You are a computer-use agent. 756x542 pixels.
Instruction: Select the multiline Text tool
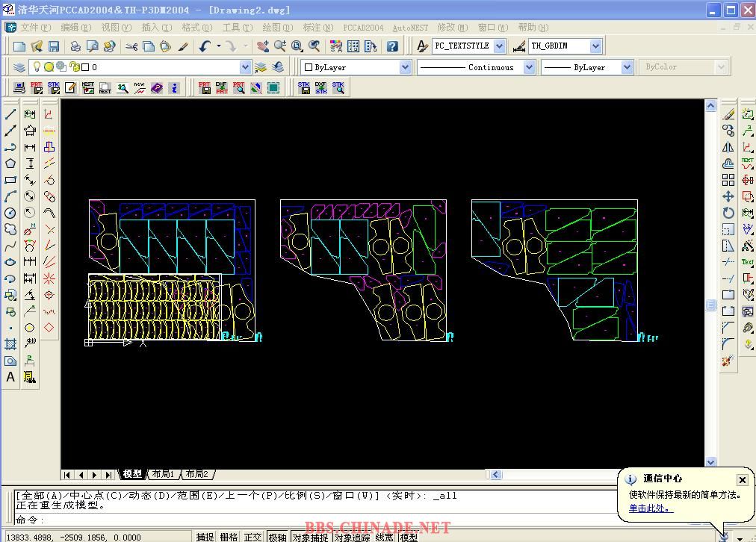tap(10, 377)
